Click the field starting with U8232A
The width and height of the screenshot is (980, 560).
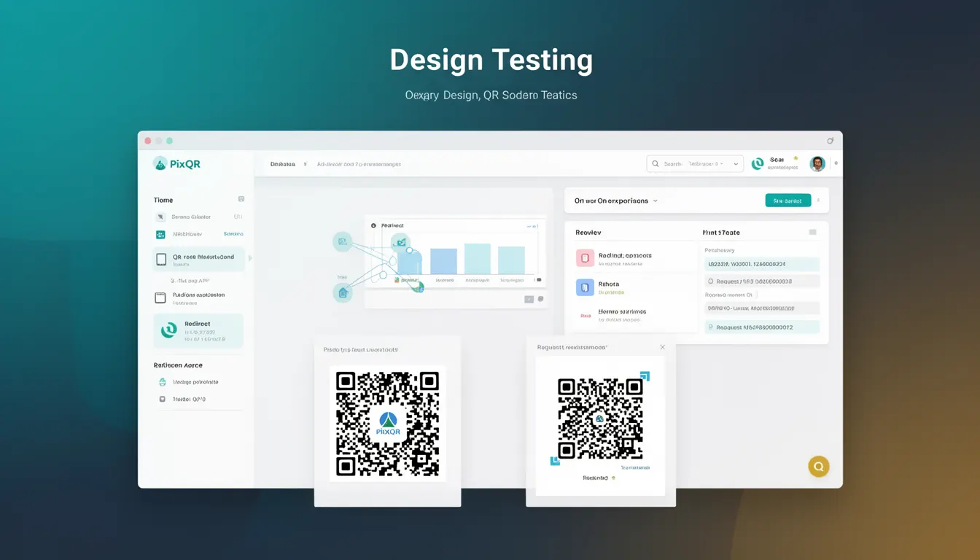(x=762, y=264)
